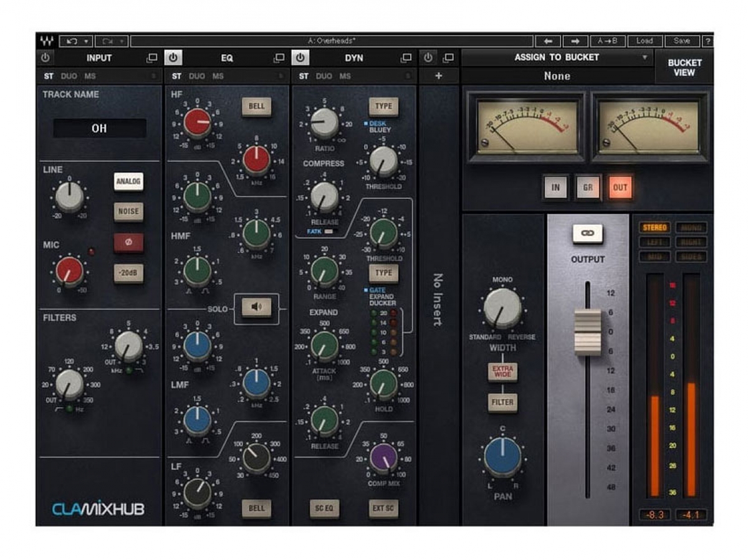Select DUO mode in EQ section
Viewport: 748px width, 560px height.
point(197,77)
